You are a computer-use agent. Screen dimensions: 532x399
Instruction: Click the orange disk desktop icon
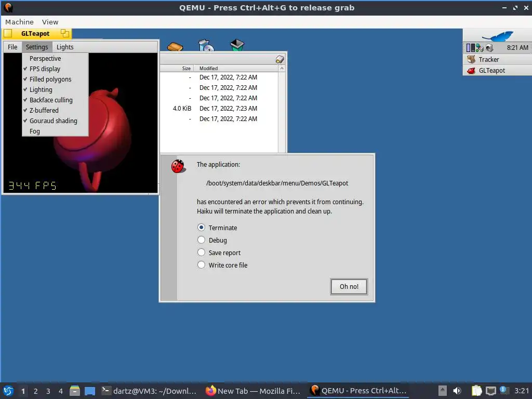coord(175,46)
